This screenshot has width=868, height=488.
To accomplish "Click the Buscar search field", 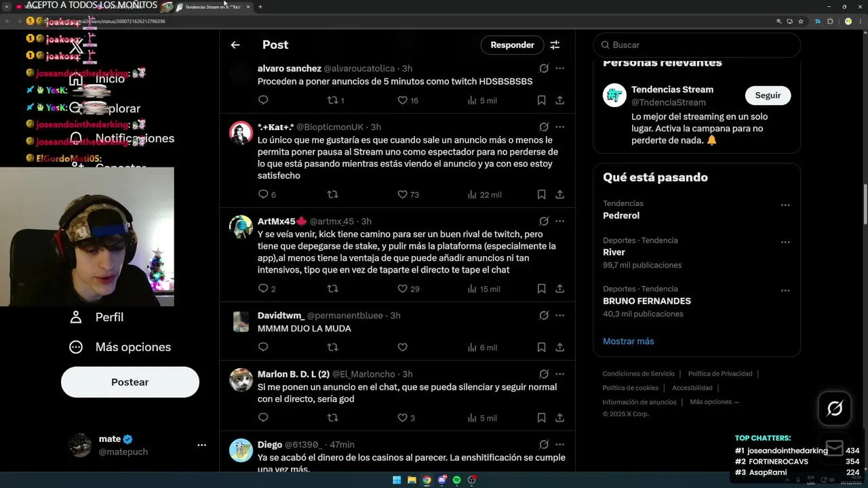I will (696, 45).
